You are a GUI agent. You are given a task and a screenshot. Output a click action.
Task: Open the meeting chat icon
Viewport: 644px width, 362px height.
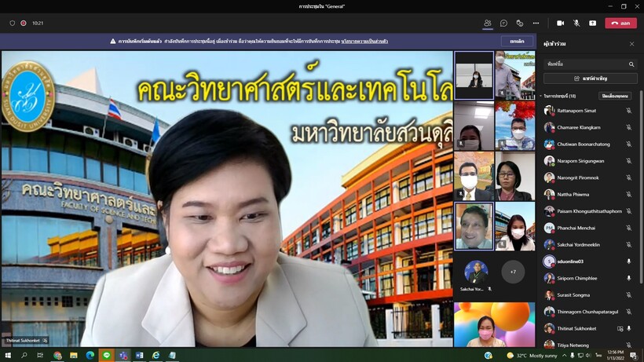coord(503,24)
